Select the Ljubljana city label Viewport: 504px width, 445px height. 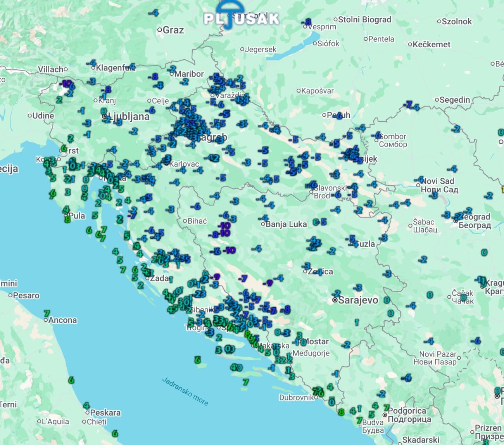(129, 117)
